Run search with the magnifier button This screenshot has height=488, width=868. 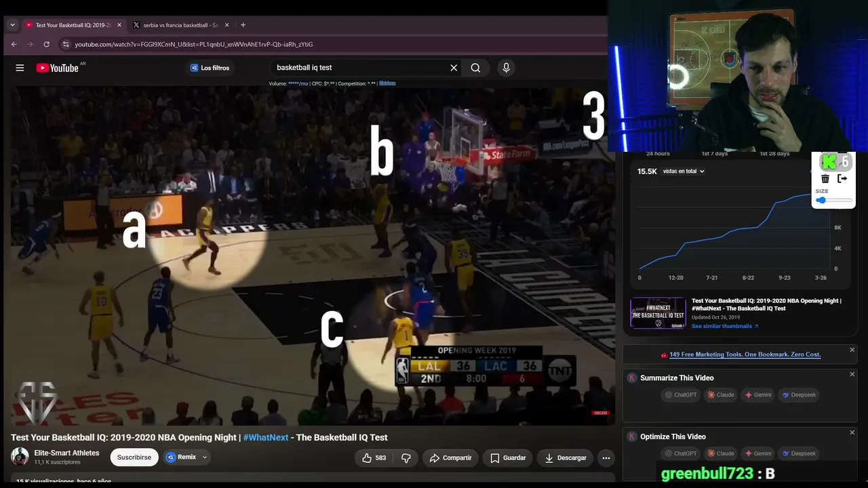pos(475,68)
